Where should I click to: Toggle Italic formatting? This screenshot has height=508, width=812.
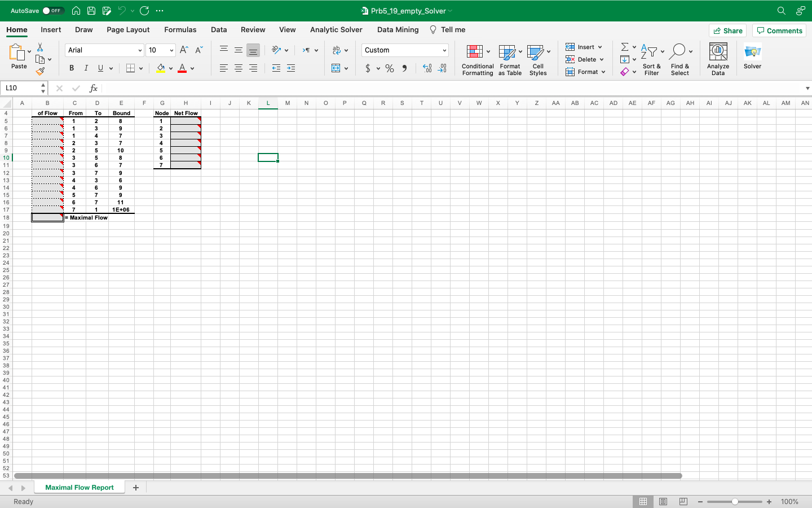86,68
